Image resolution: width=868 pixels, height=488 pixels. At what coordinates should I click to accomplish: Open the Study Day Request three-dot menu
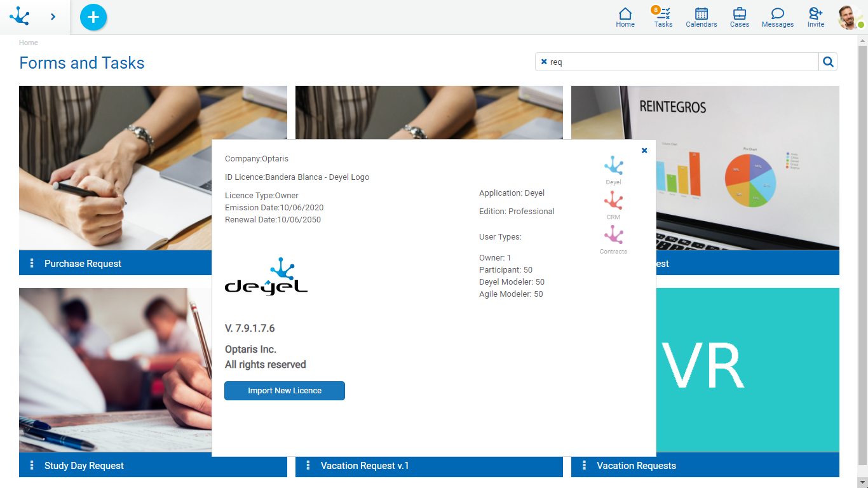pyautogui.click(x=32, y=465)
